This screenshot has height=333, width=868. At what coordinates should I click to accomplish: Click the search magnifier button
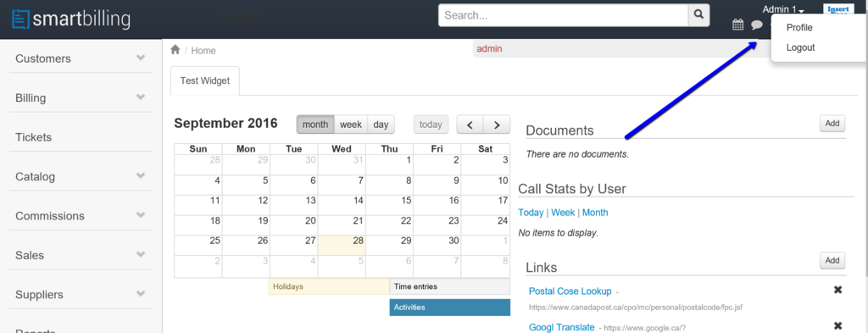click(699, 15)
